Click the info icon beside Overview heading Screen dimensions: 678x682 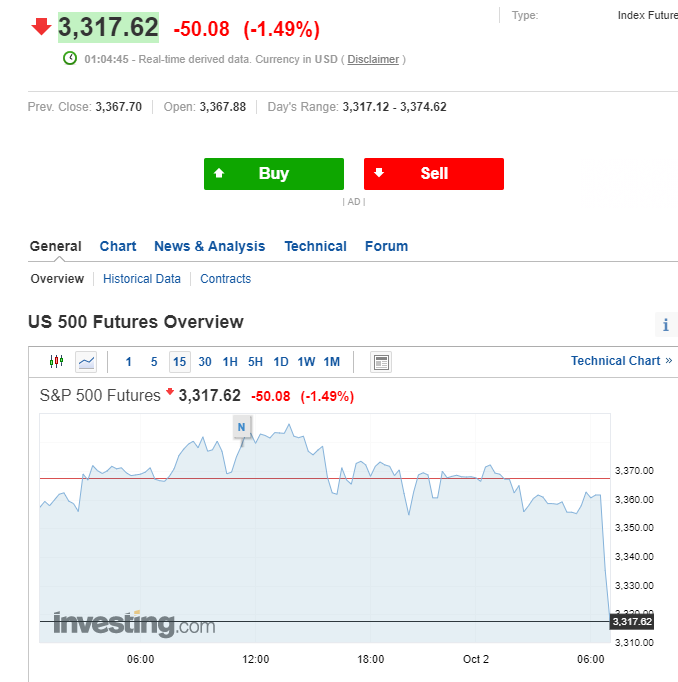666,324
